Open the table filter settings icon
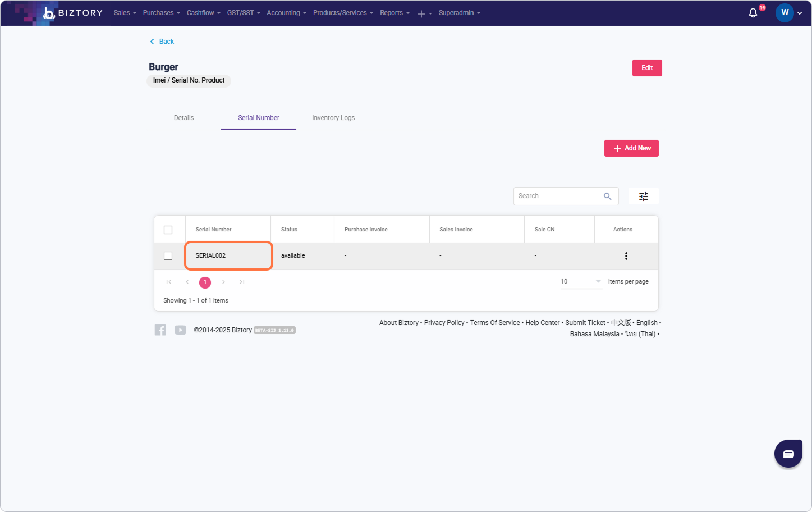This screenshot has width=812, height=512. [x=644, y=196]
